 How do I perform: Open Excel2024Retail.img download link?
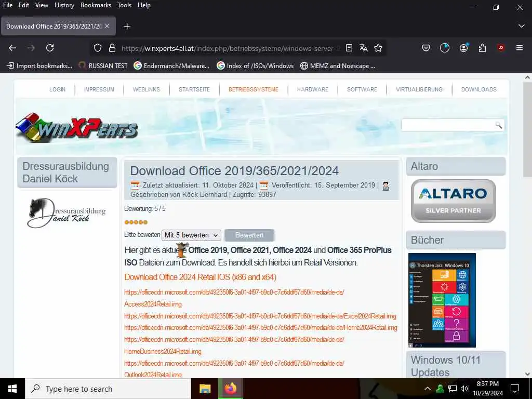click(260, 316)
